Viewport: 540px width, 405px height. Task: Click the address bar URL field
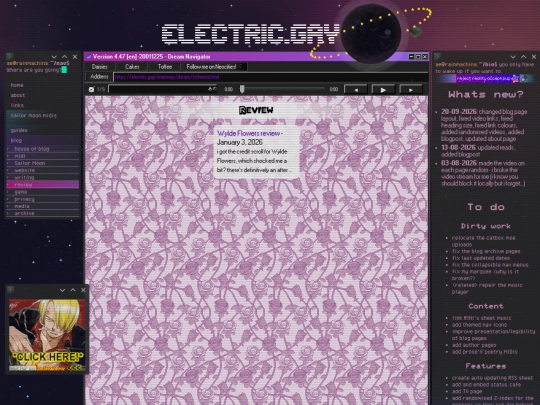271,77
